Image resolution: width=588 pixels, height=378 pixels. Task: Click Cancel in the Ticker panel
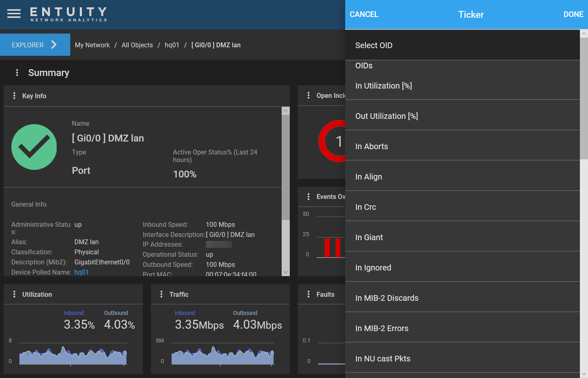tap(364, 15)
